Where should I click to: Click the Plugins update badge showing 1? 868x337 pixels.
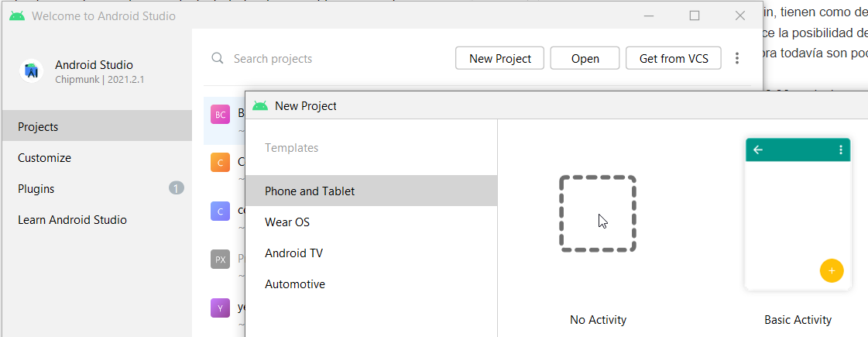[177, 188]
